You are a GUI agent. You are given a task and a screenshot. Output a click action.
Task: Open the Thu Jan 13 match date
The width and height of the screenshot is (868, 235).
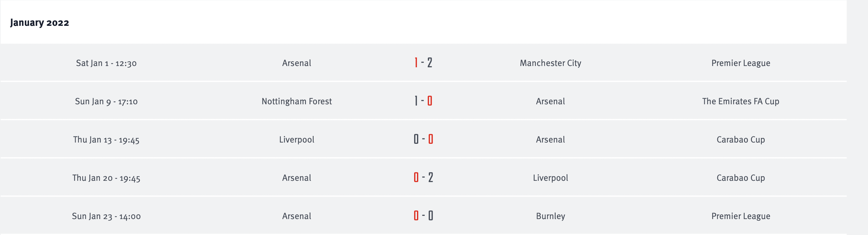[x=106, y=140]
